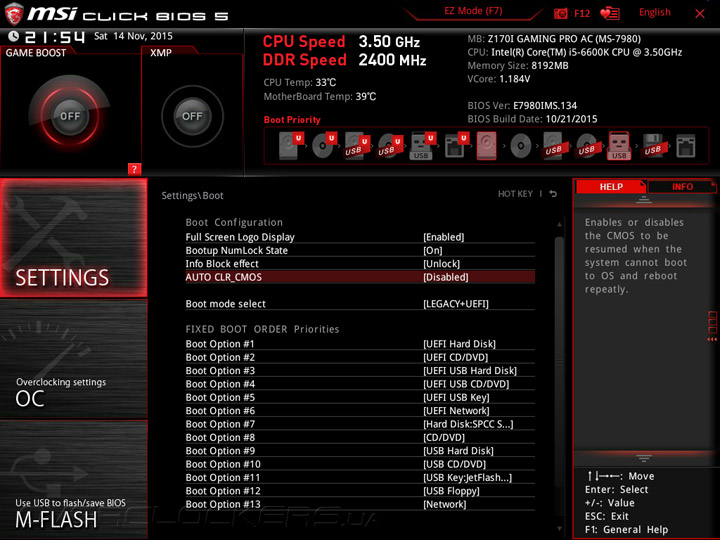Open Boot Option #11 USB Key:JetFlash value
720x540 pixels.
[467, 478]
